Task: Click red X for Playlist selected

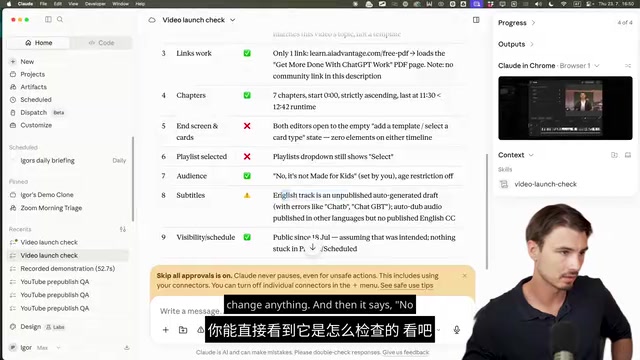Action: tap(247, 156)
